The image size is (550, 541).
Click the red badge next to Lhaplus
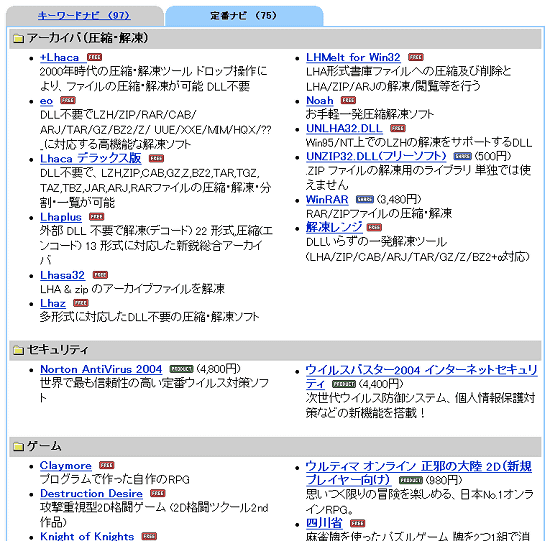click(x=96, y=217)
